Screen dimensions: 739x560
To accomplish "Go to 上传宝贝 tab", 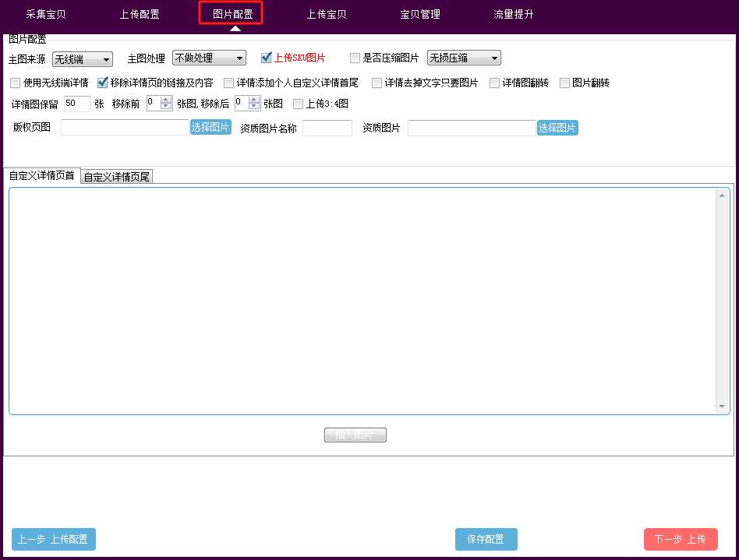I will (327, 14).
